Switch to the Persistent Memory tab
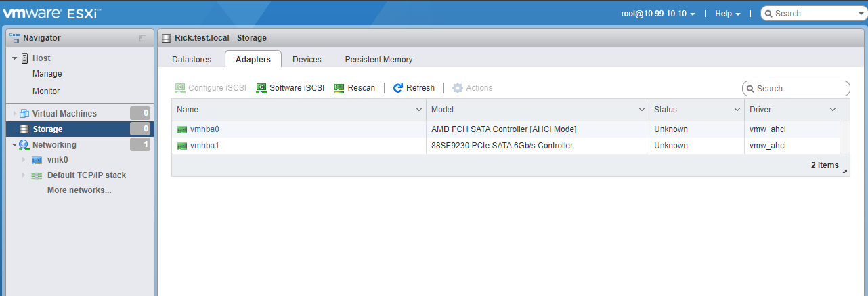Image resolution: width=868 pixels, height=296 pixels. tap(378, 60)
